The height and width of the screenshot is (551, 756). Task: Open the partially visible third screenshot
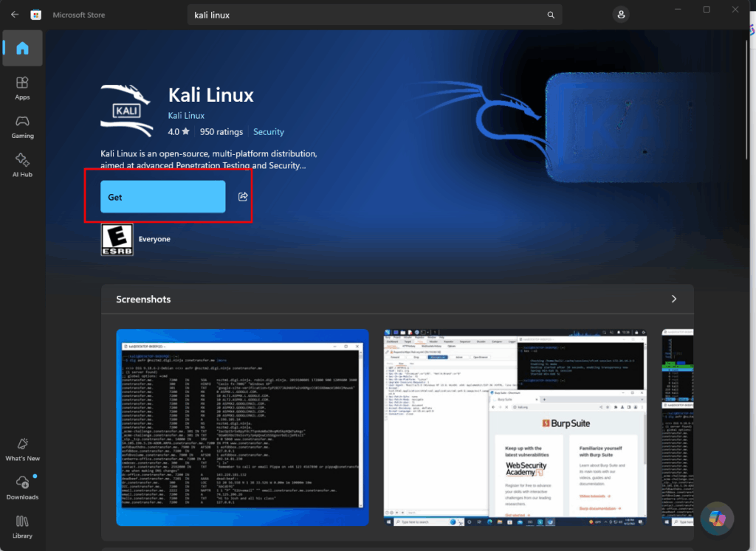[x=678, y=428]
